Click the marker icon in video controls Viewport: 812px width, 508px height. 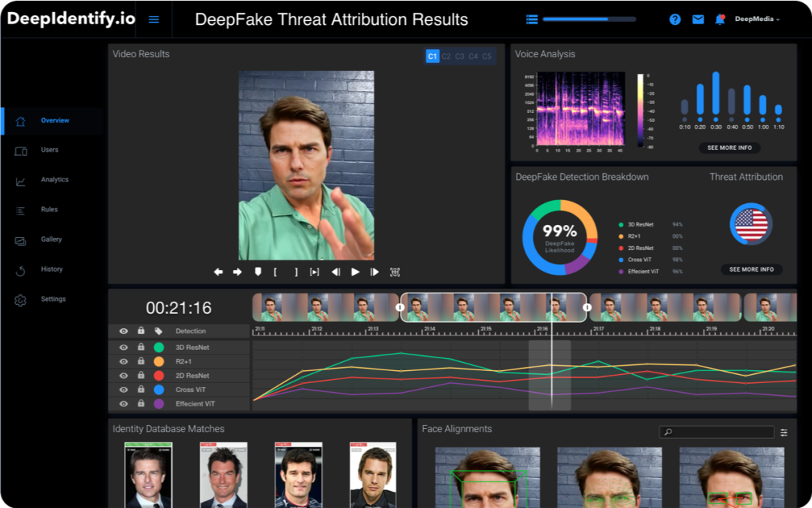(258, 272)
